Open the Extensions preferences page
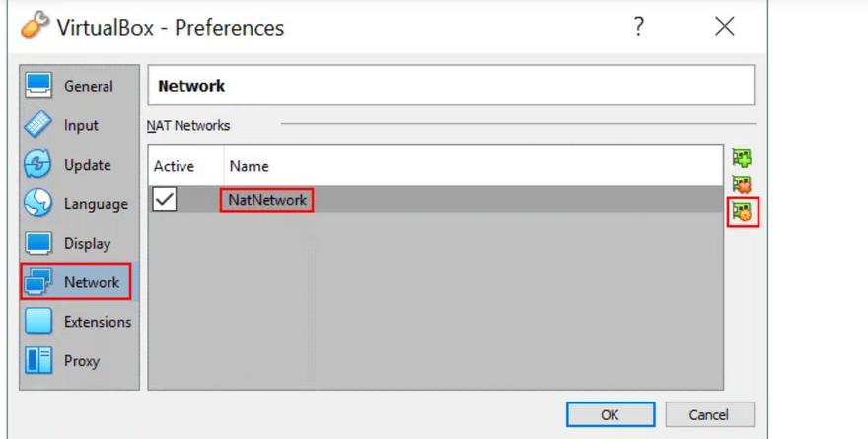Viewport: 868px width, 439px height. (x=97, y=322)
